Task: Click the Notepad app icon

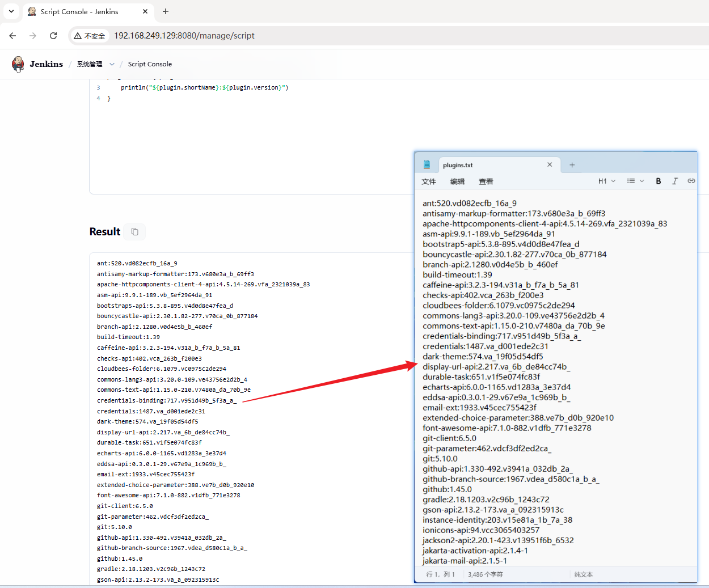Action: [427, 165]
